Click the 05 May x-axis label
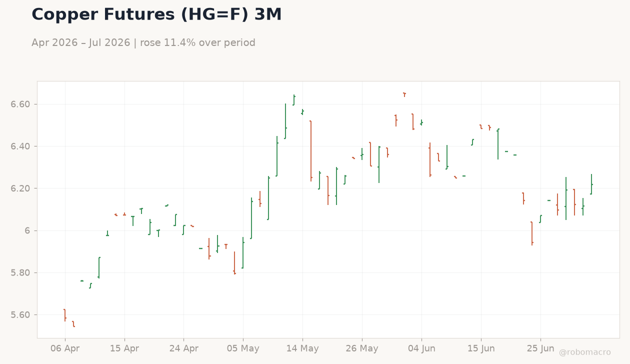630x364 pixels. tap(243, 348)
